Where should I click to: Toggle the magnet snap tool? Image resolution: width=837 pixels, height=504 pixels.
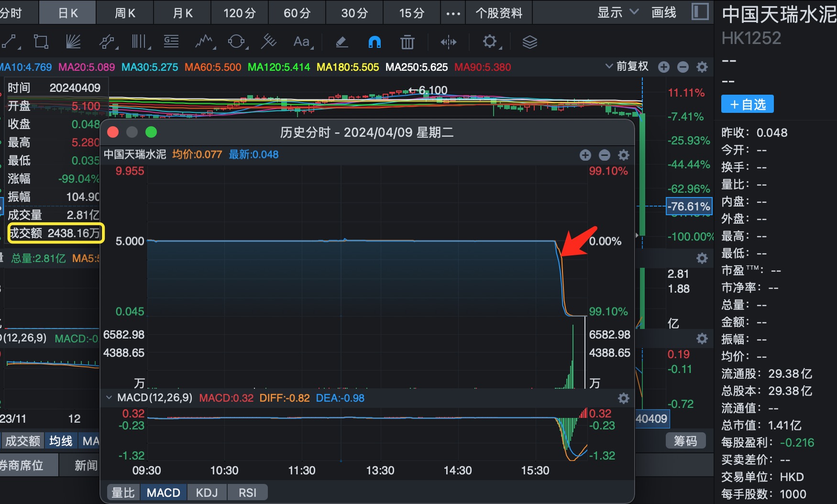click(x=374, y=42)
